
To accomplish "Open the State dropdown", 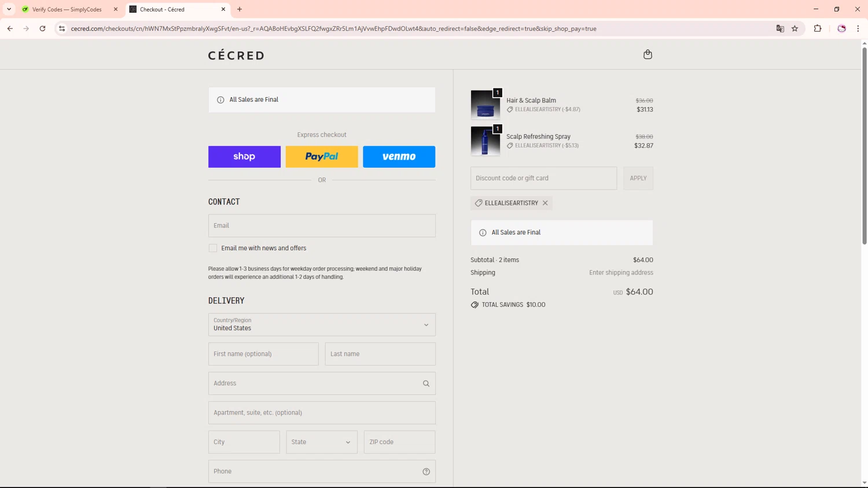I will (322, 442).
